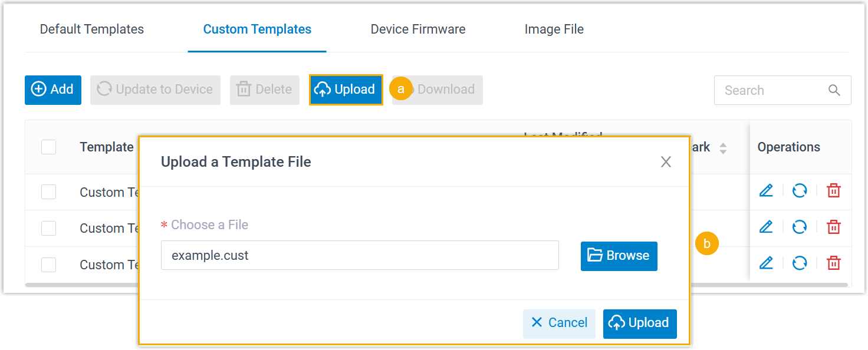Check the first custom template row checkbox
The image size is (868, 350).
pyautogui.click(x=48, y=192)
